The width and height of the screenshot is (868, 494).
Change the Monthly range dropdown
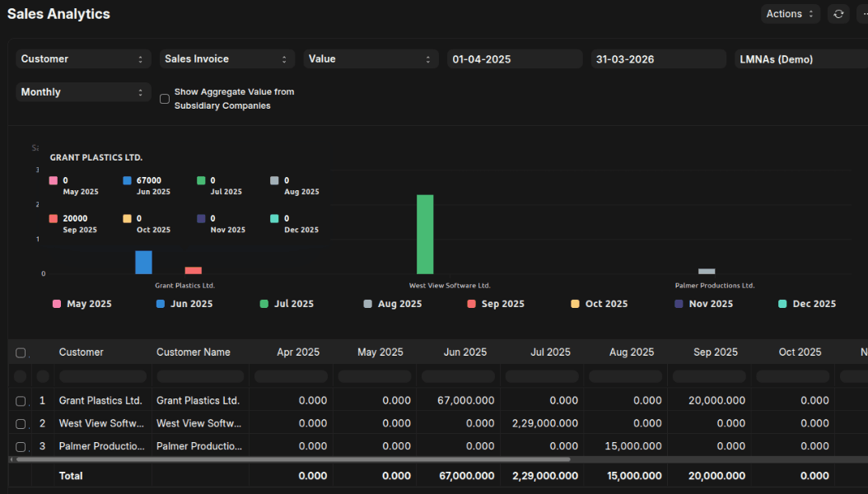click(82, 92)
